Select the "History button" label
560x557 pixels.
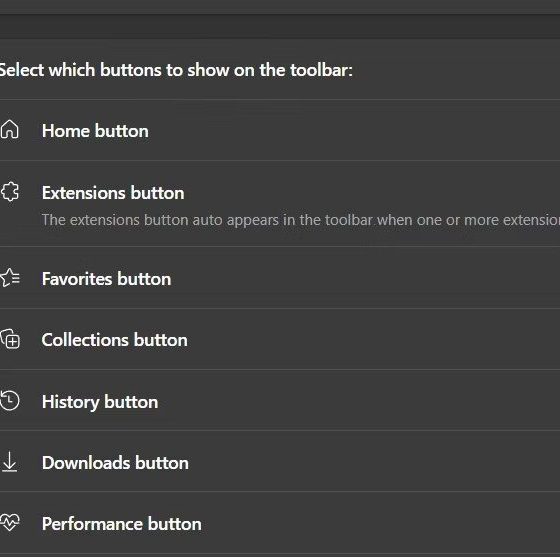point(100,402)
